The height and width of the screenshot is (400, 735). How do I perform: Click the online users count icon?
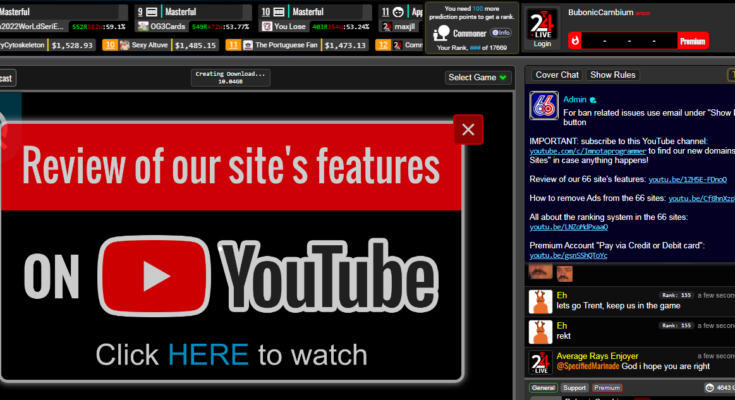(x=710, y=388)
